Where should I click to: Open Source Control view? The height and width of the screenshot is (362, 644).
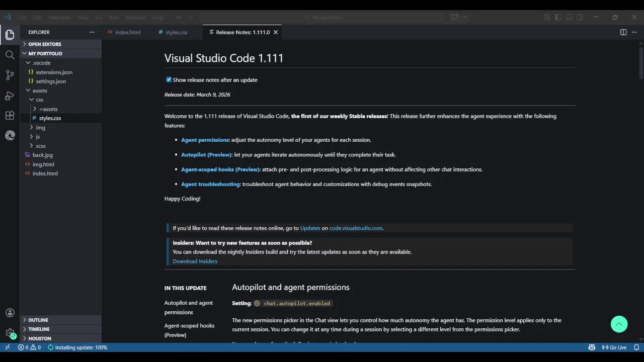click(x=10, y=75)
